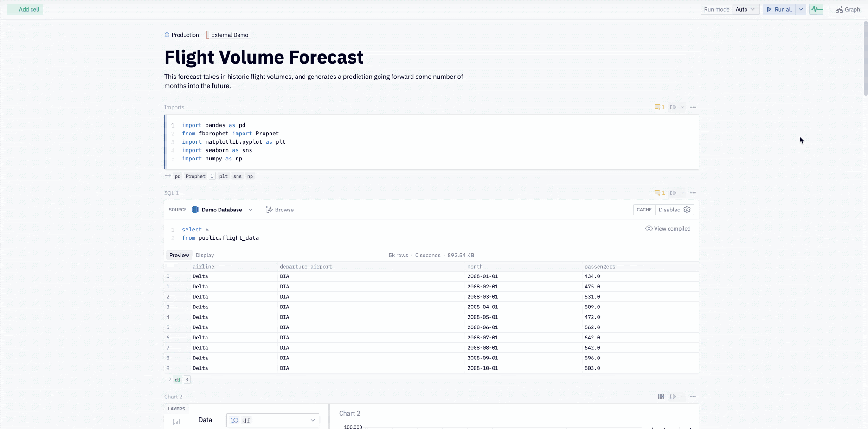Click the Imports cell label
This screenshot has height=429, width=868.
174,107
